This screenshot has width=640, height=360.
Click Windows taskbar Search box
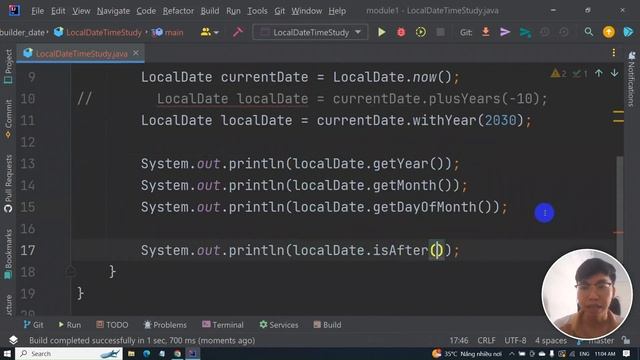(x=69, y=353)
